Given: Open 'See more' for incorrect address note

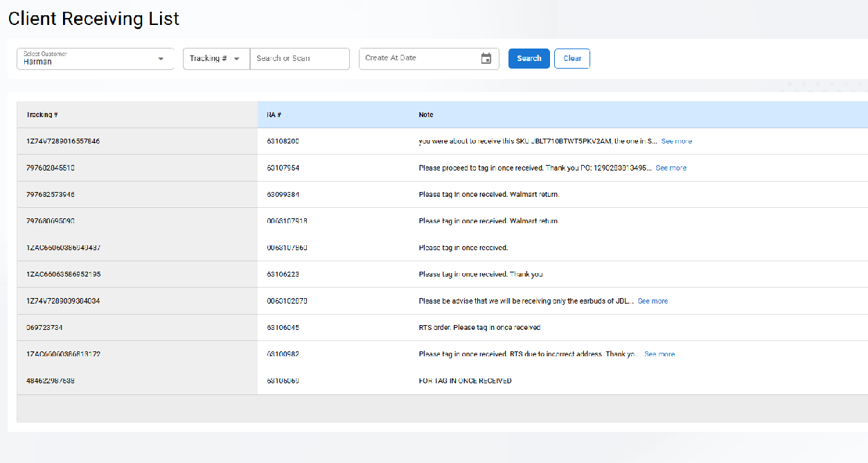Looking at the screenshot, I should coord(659,354).
